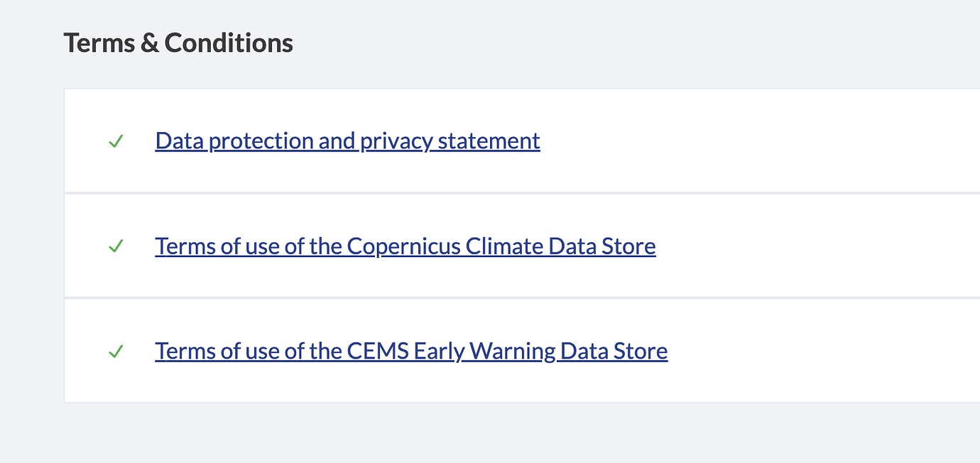View the privacy statement via its underlined title

[x=347, y=141]
